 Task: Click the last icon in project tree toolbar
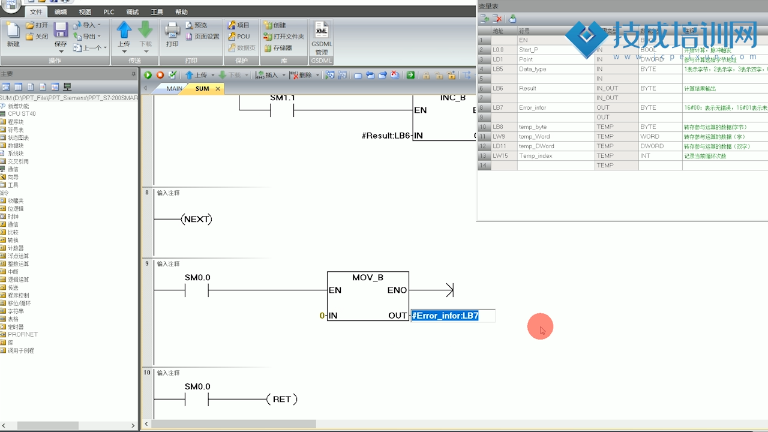click(x=67, y=87)
